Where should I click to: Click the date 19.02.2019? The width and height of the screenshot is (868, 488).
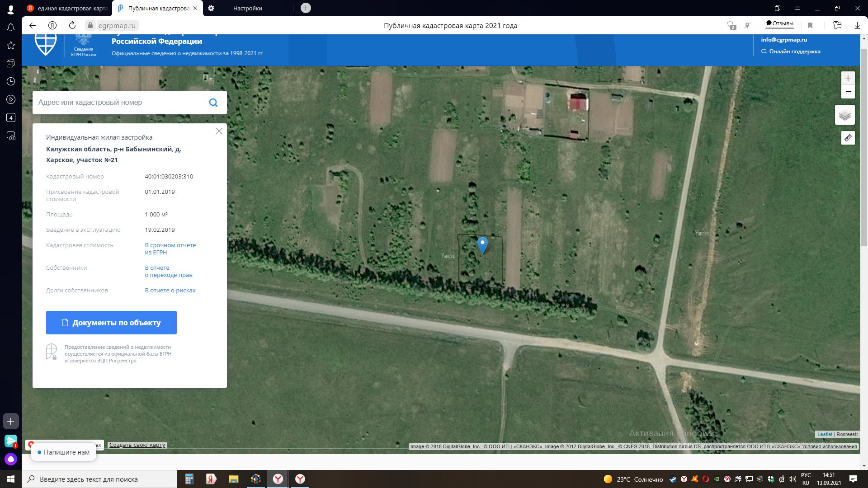(160, 230)
